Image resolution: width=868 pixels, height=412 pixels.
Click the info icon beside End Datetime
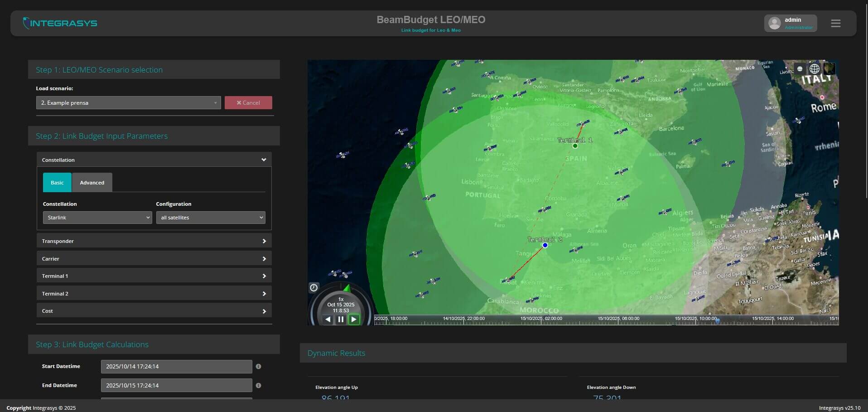(258, 385)
